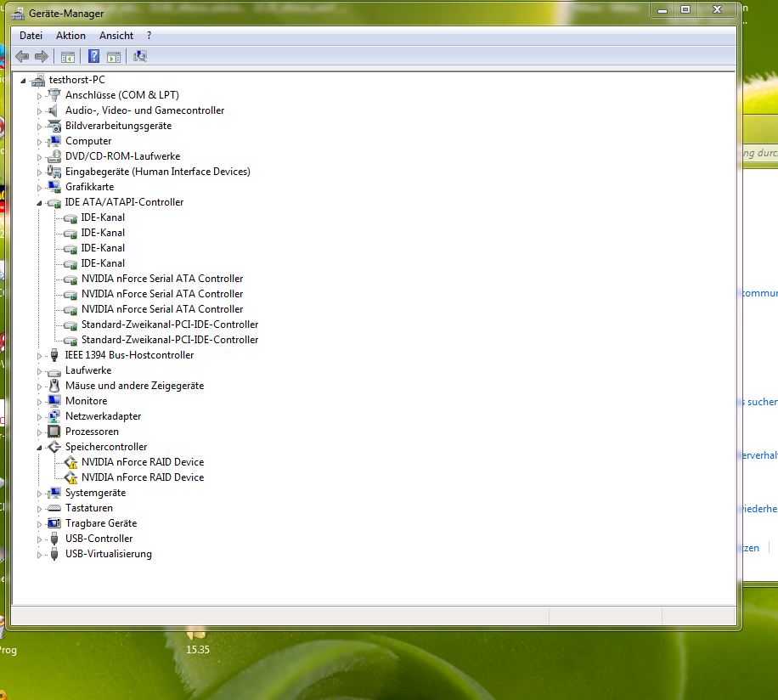The image size is (778, 700).
Task: Click the IDE ATA/ATAPI-Controller category icon
Action: [x=54, y=202]
